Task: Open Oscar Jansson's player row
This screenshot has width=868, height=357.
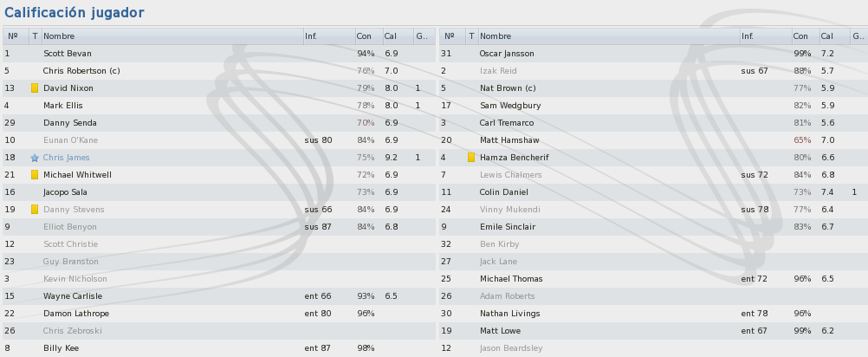Action: tap(654, 54)
